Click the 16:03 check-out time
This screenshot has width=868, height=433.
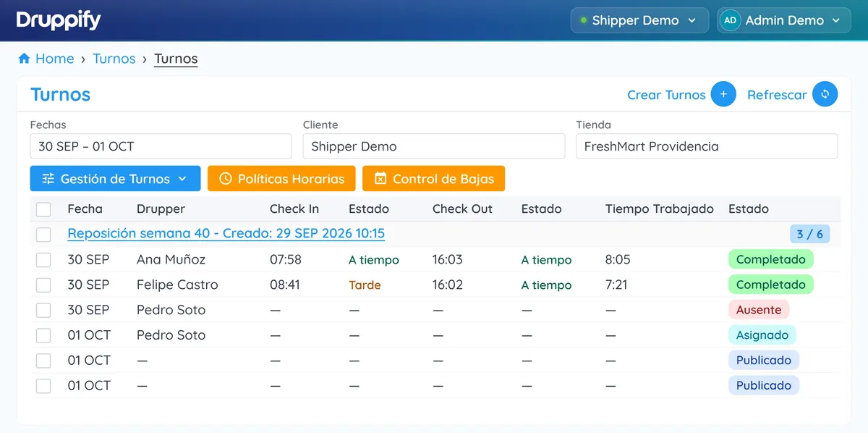coord(448,259)
